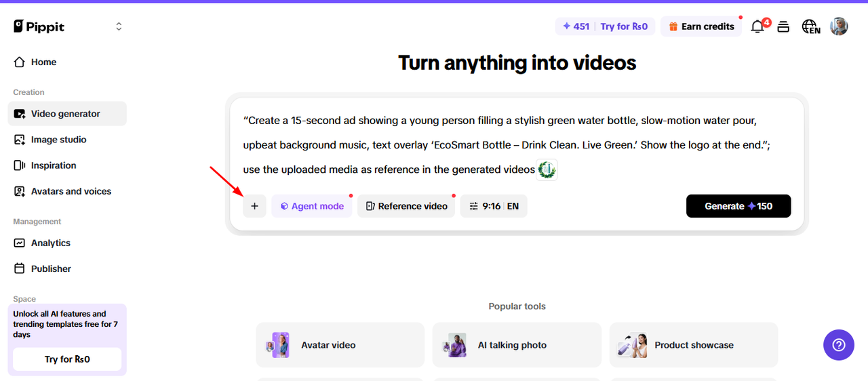Click the Reference video button
The height and width of the screenshot is (381, 868).
(x=406, y=206)
